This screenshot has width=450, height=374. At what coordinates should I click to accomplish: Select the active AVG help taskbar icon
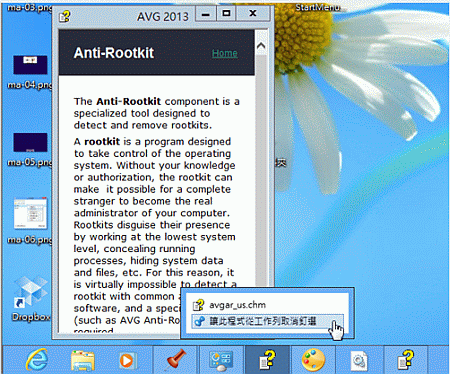[268, 360]
